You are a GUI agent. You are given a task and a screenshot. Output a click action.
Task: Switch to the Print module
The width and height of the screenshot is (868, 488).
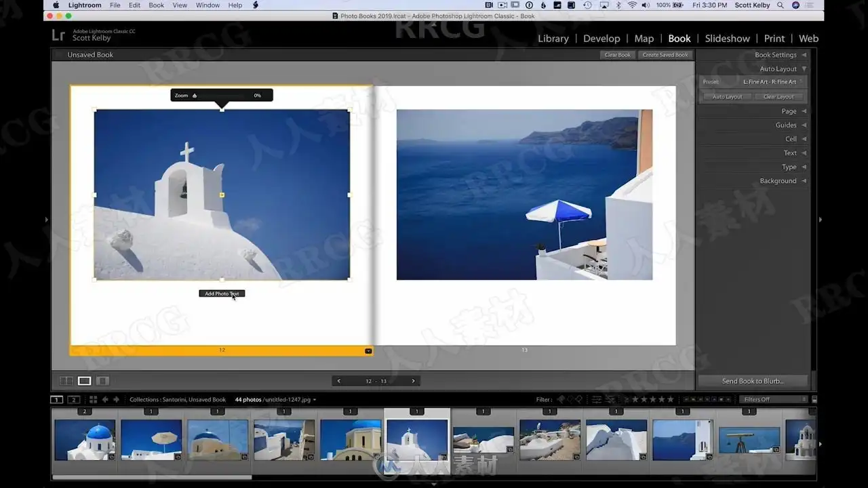(x=774, y=39)
